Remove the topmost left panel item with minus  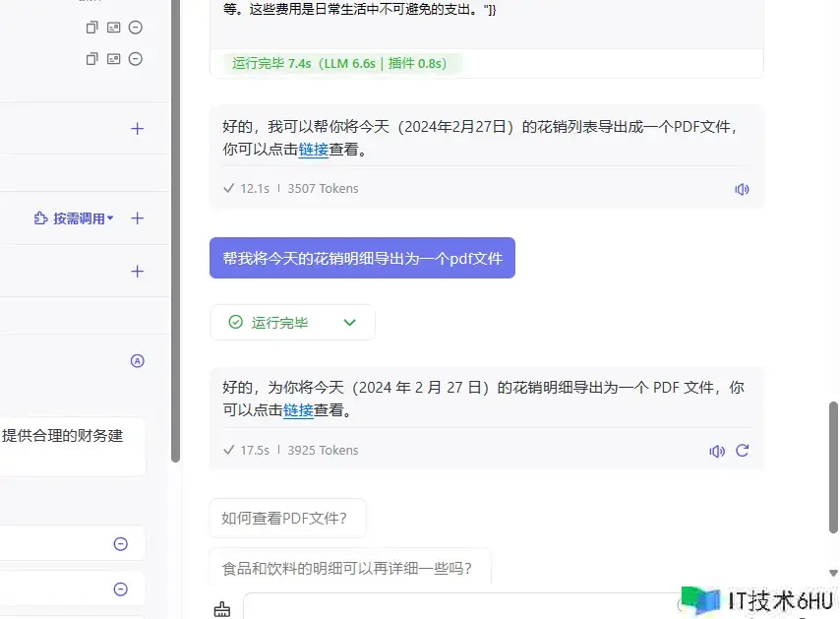(x=136, y=28)
